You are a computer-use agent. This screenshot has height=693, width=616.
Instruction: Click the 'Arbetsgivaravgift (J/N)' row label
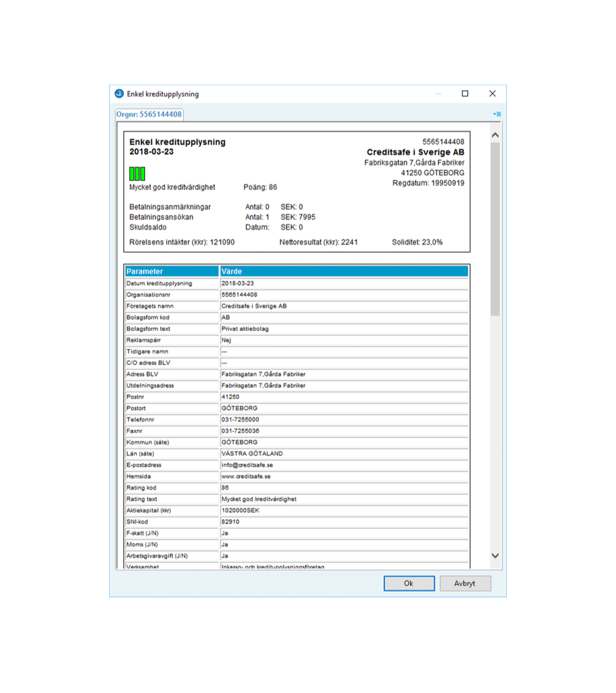pos(172,556)
